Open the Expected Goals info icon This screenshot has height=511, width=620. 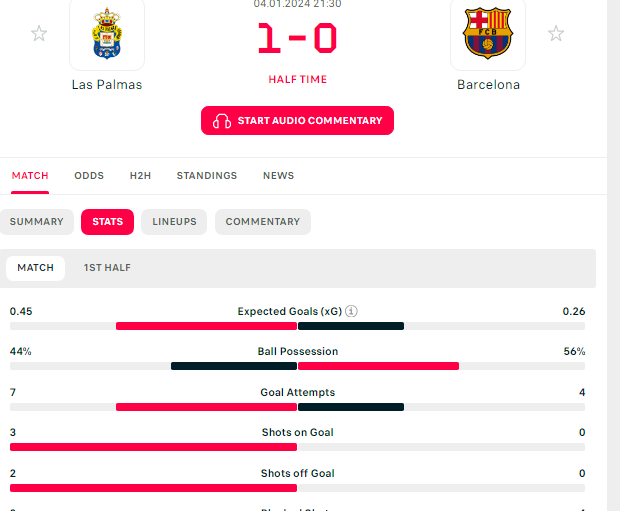click(351, 311)
